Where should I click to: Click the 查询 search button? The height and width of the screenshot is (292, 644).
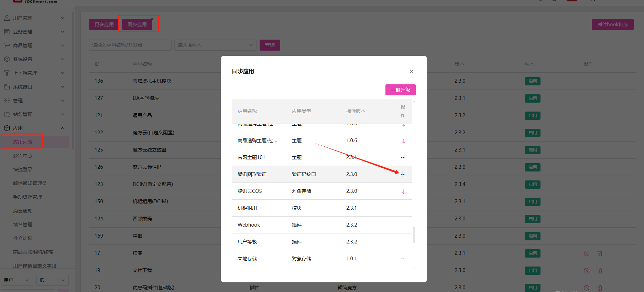point(270,45)
